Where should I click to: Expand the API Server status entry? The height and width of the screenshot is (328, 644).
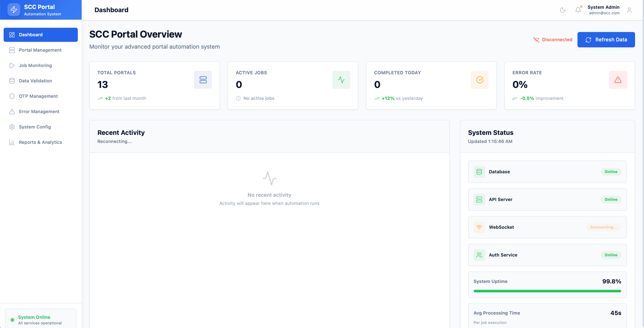pyautogui.click(x=547, y=199)
